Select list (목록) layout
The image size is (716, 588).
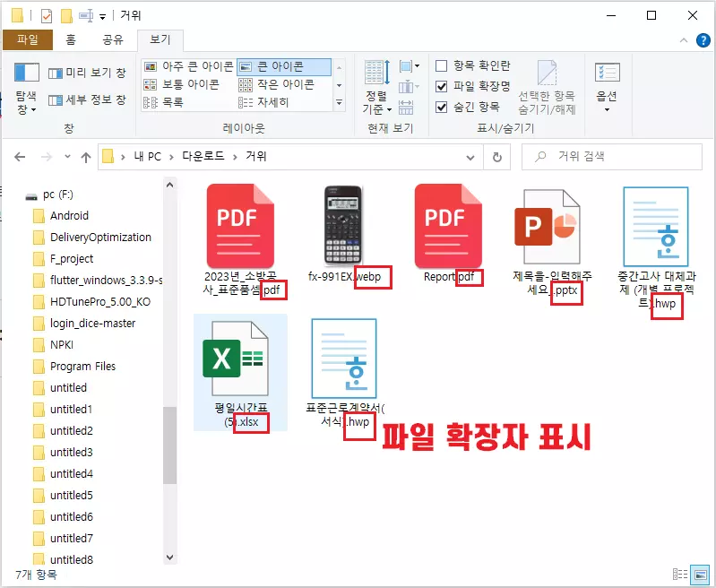pos(163,102)
